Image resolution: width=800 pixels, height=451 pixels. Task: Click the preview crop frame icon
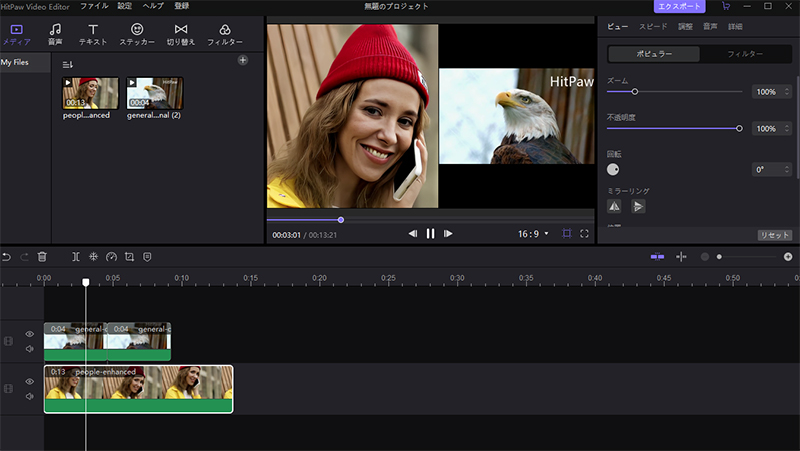pos(567,234)
